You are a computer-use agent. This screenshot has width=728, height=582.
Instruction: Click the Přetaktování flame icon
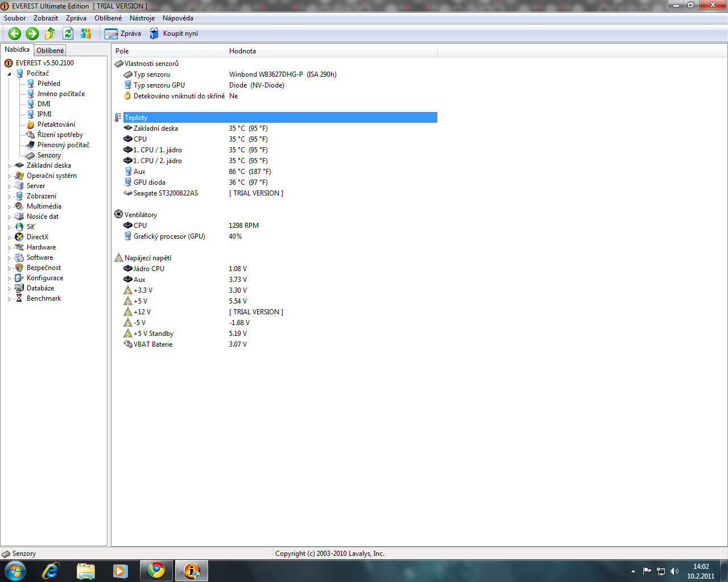[x=31, y=124]
